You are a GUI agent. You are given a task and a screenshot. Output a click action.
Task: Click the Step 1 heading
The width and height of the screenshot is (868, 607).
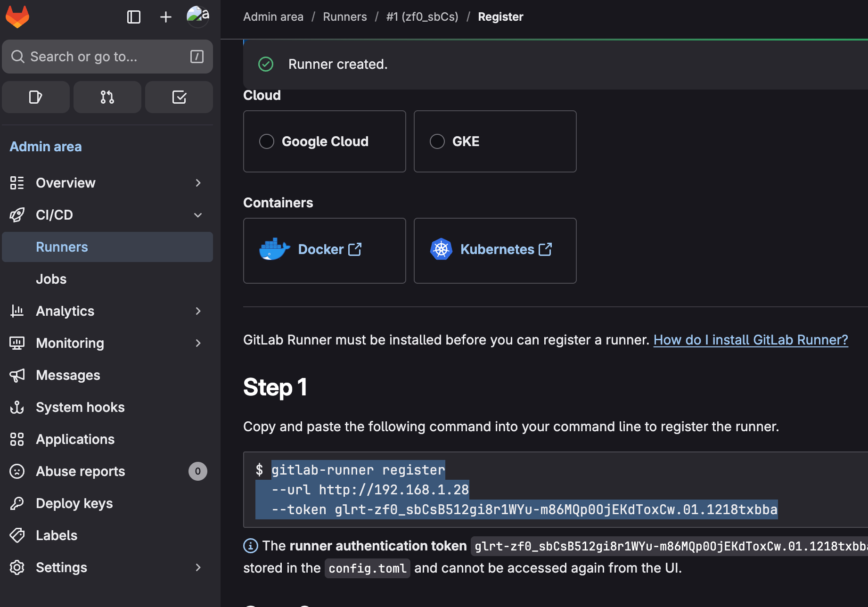275,387
